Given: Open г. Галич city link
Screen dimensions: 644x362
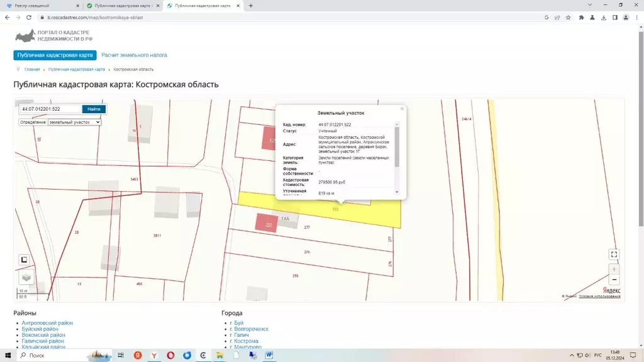Looking at the screenshot, I should pos(239,335).
